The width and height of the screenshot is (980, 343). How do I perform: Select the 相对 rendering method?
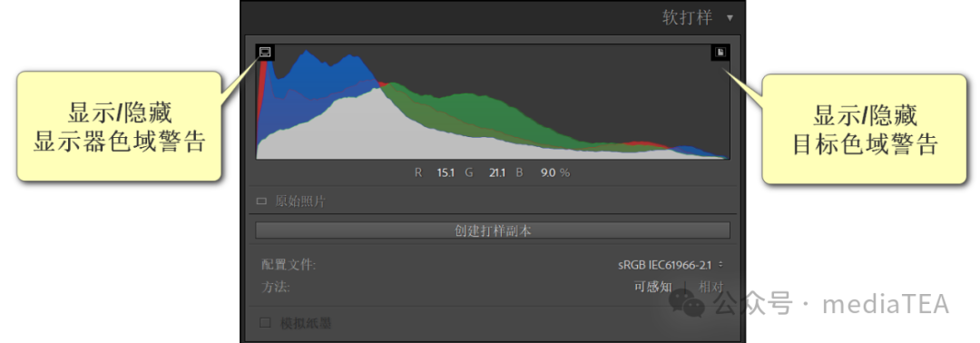[x=710, y=288]
